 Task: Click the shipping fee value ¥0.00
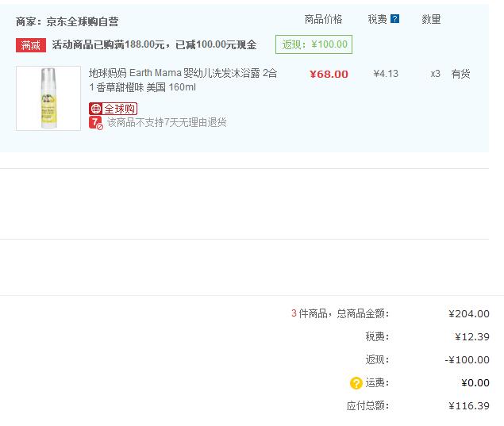475,383
